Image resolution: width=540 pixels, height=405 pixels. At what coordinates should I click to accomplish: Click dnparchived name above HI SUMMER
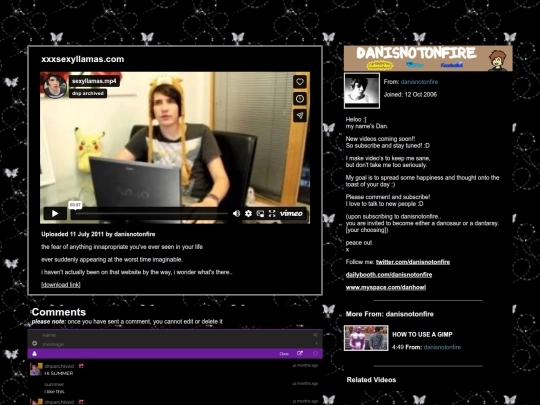pyautogui.click(x=59, y=366)
